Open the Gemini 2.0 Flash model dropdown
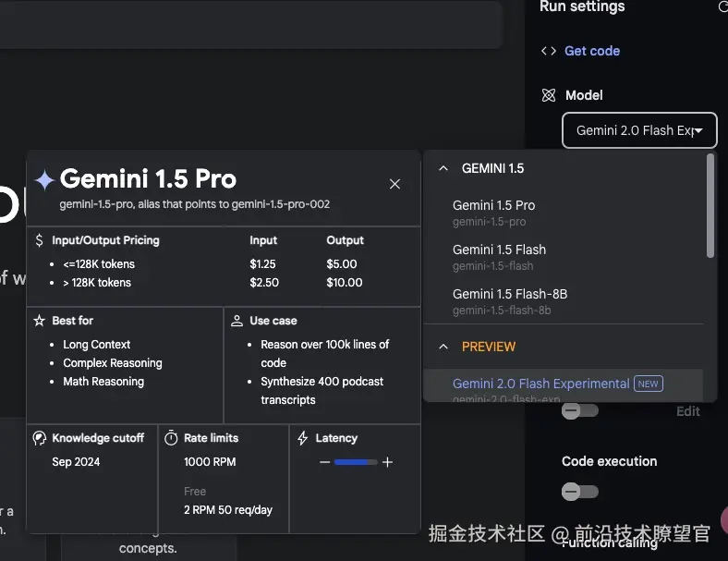The width and height of the screenshot is (728, 561). coord(639,130)
